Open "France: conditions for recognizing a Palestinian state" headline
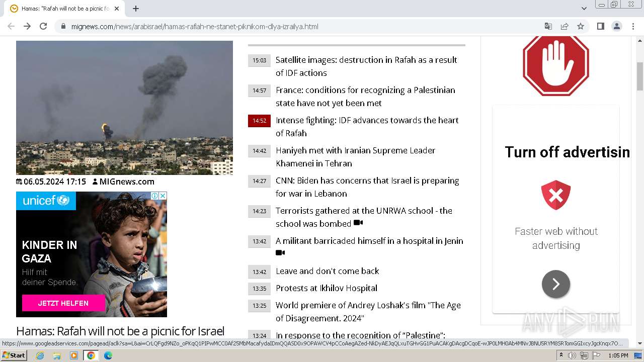 pos(365,97)
